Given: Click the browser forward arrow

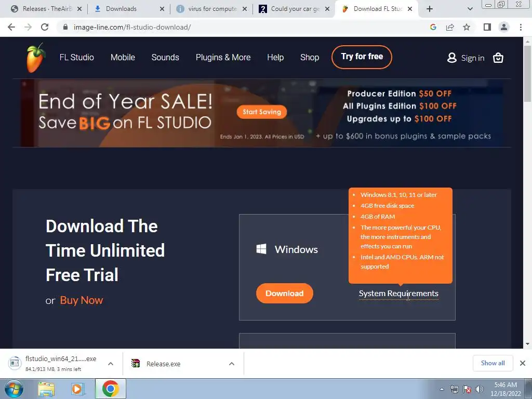Looking at the screenshot, I should pos(28,27).
